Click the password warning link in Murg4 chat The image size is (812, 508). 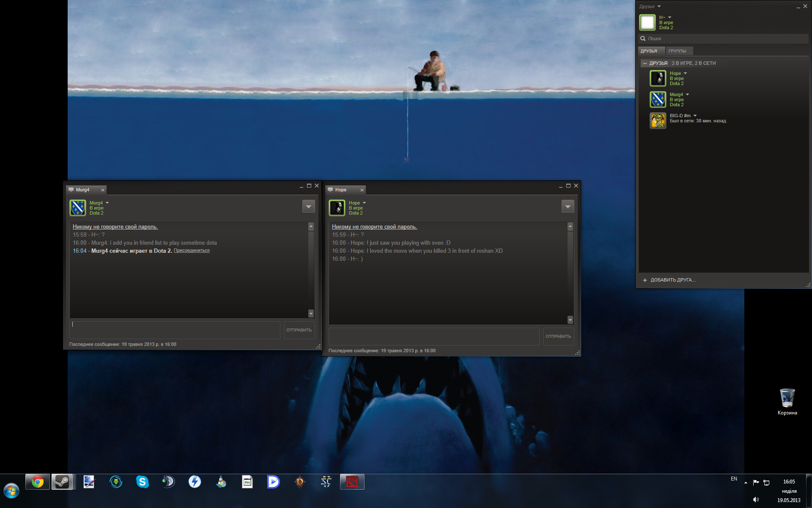(x=115, y=227)
